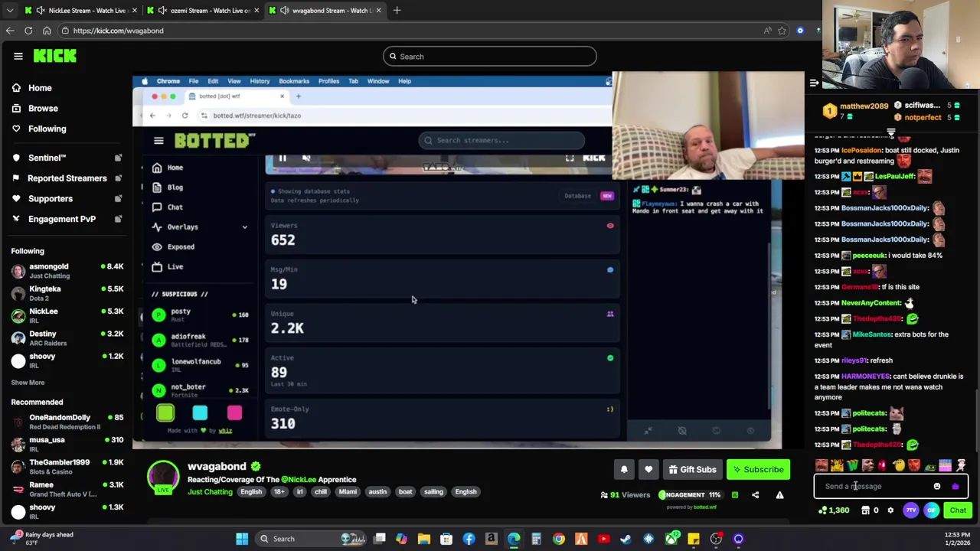The image size is (980, 551).
Task: Open the GIF picker button
Action: point(931,510)
